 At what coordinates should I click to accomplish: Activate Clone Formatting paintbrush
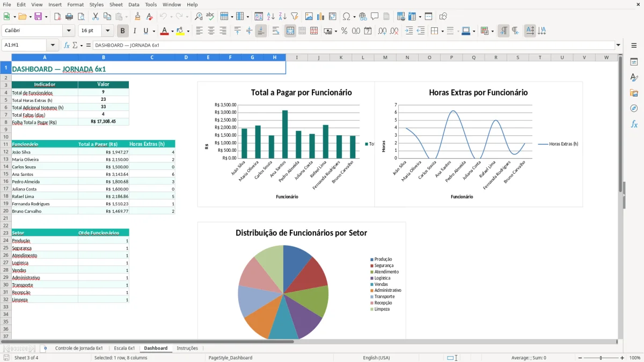click(x=137, y=17)
